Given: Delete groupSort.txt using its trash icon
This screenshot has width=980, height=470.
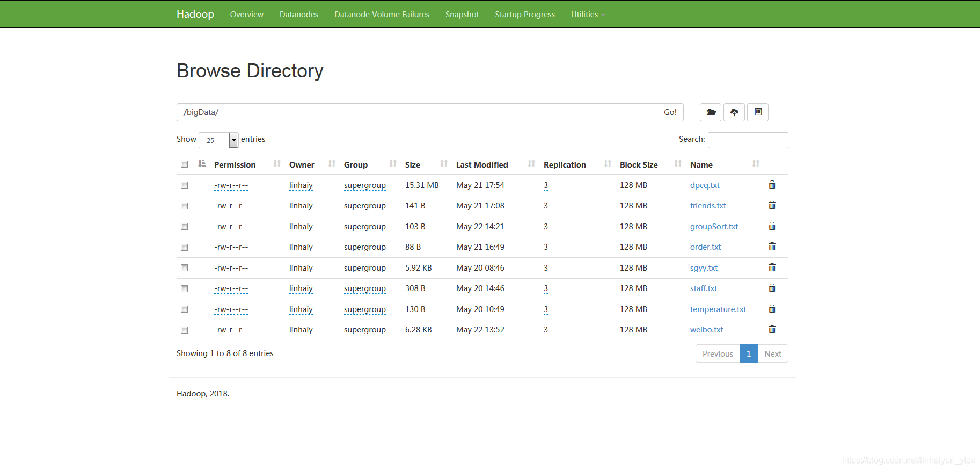Looking at the screenshot, I should (x=772, y=226).
